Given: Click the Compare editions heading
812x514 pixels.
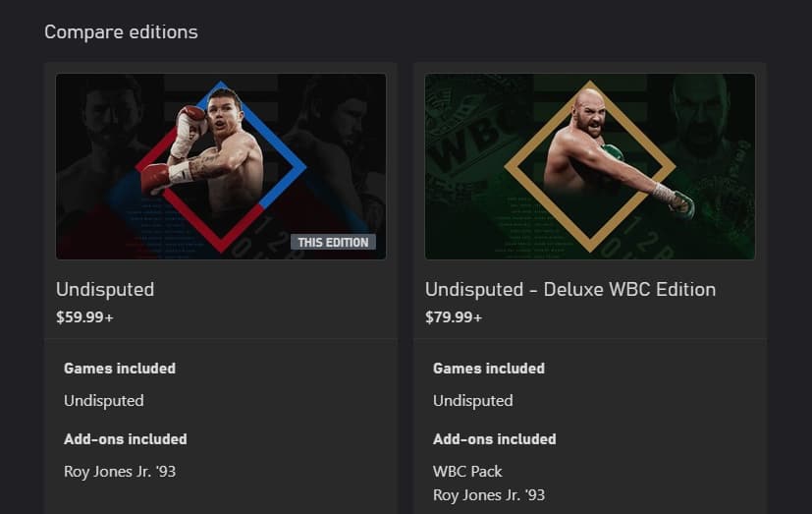Looking at the screenshot, I should click(x=121, y=32).
